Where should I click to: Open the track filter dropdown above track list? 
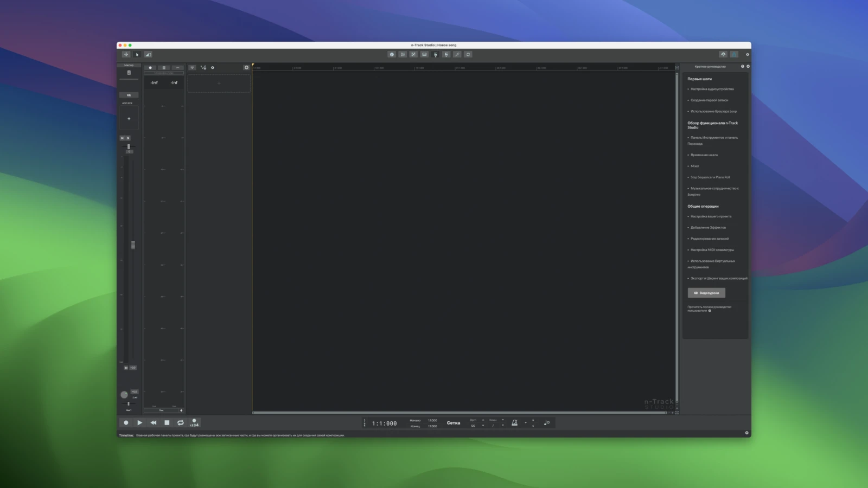point(192,68)
